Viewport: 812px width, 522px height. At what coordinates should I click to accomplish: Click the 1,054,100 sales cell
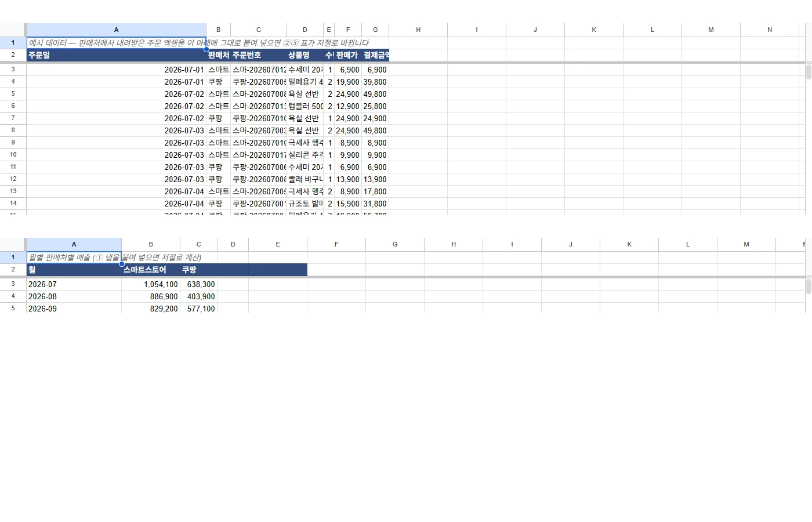click(x=151, y=284)
